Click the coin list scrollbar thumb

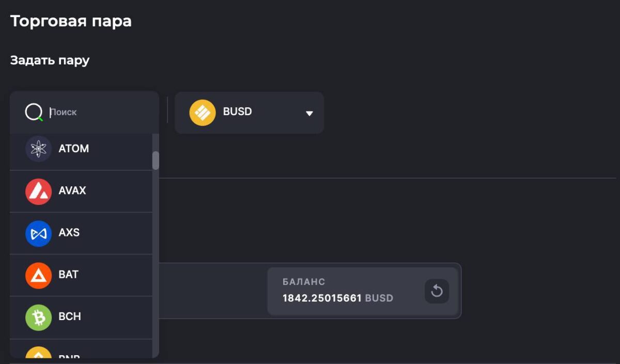pos(156,160)
